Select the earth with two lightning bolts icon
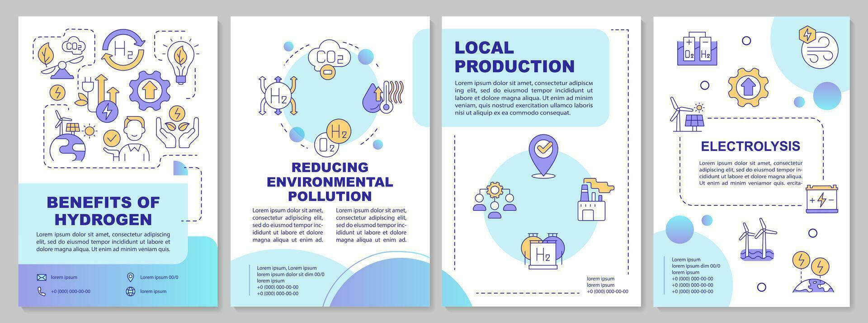868x323 pixels. (813, 272)
